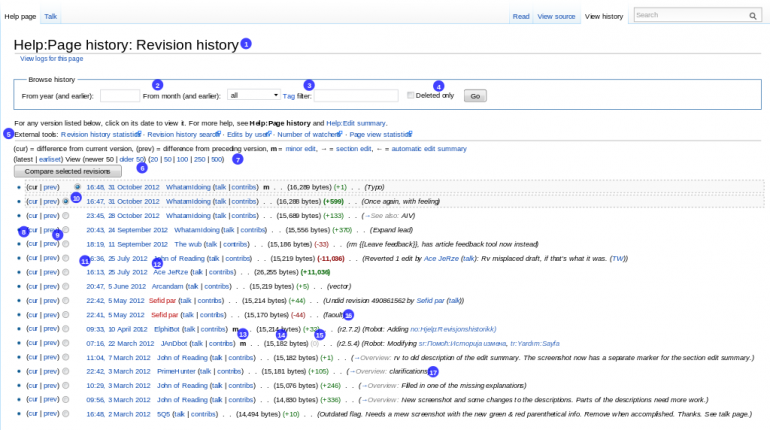This screenshot has width=770, height=430.
Task: Open revision dated 23:45, 28 October 2012
Action: click(x=123, y=215)
